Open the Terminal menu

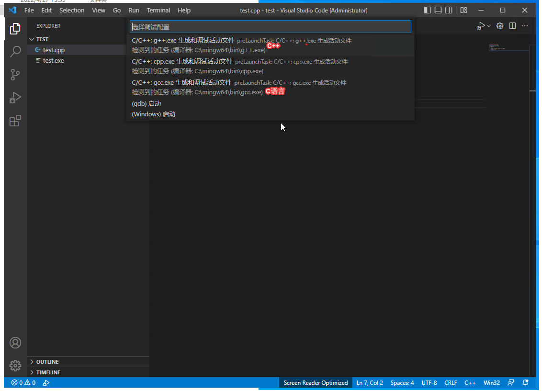coord(158,10)
